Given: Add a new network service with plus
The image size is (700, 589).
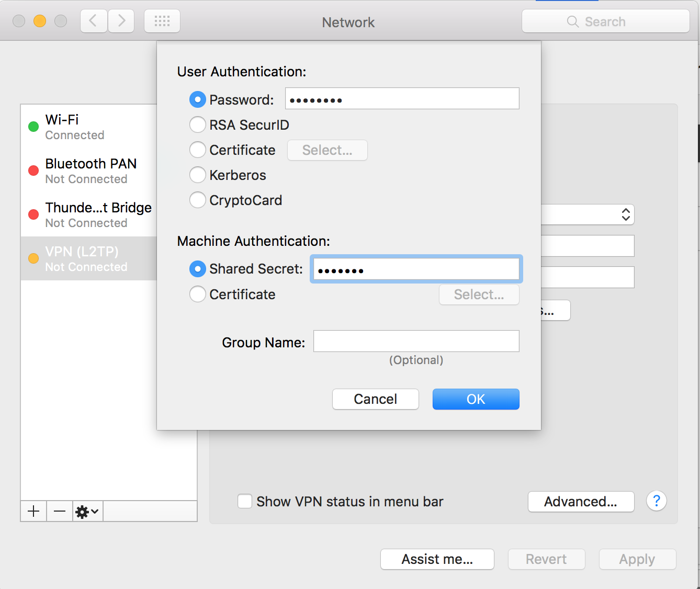Looking at the screenshot, I should pyautogui.click(x=33, y=511).
